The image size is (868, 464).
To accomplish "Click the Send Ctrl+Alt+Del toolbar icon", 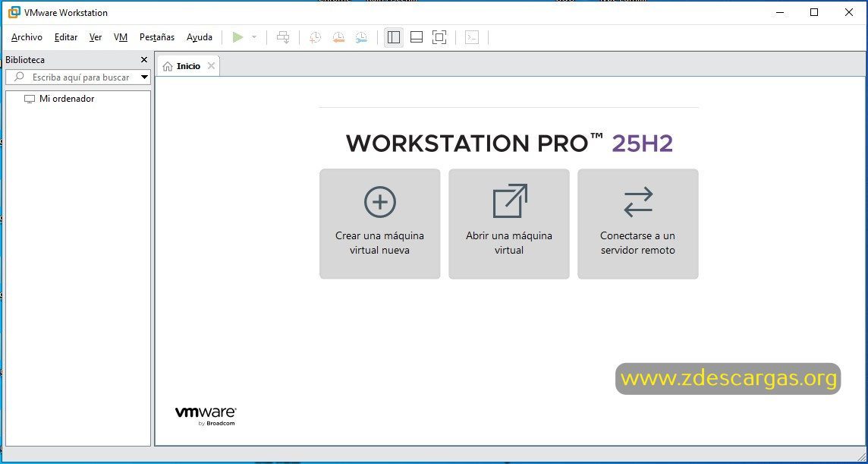I will click(283, 37).
